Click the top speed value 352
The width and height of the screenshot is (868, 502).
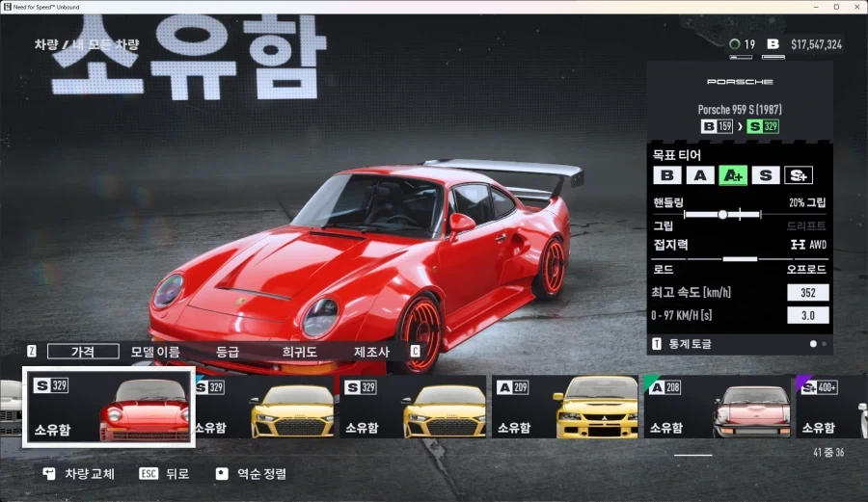pos(808,293)
